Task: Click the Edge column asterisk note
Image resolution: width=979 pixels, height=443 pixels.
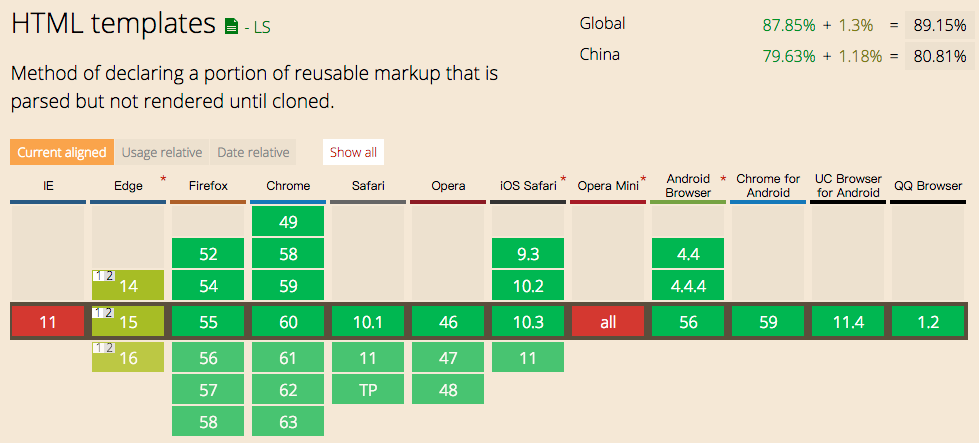Action: tap(163, 179)
